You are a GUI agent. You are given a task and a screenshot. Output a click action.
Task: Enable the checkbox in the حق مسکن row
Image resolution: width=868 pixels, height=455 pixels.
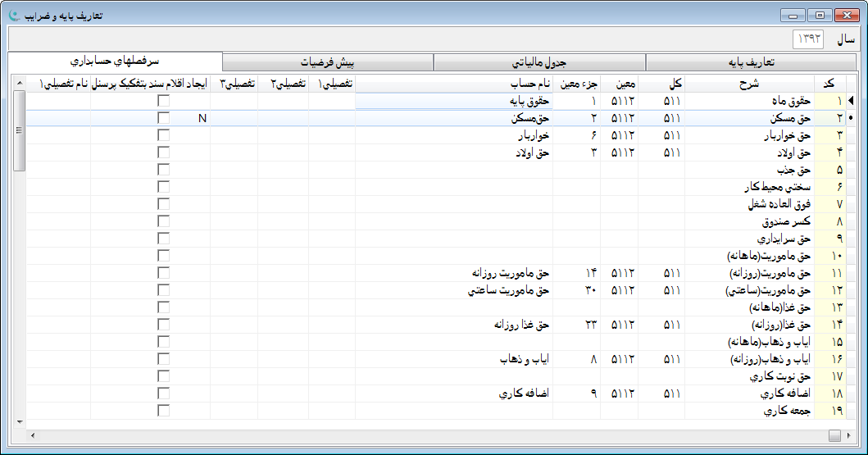[164, 118]
